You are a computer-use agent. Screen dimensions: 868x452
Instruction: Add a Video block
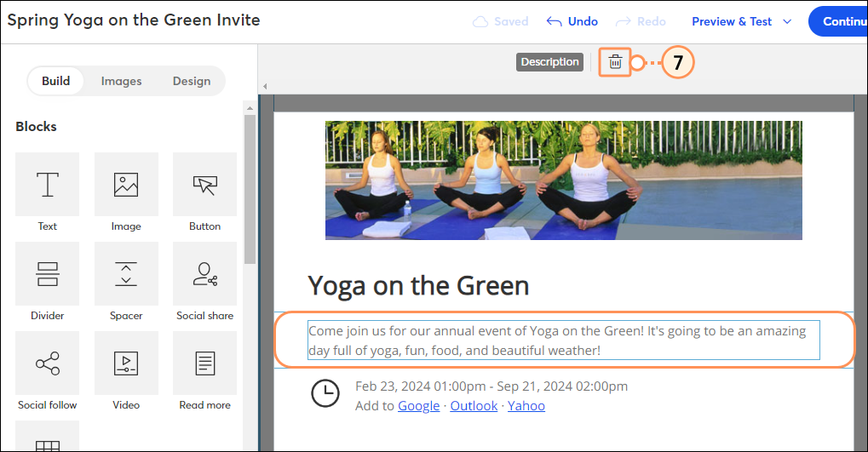(x=126, y=363)
